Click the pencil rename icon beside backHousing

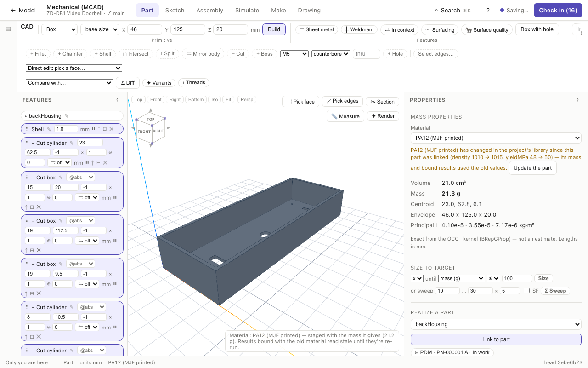coord(66,116)
